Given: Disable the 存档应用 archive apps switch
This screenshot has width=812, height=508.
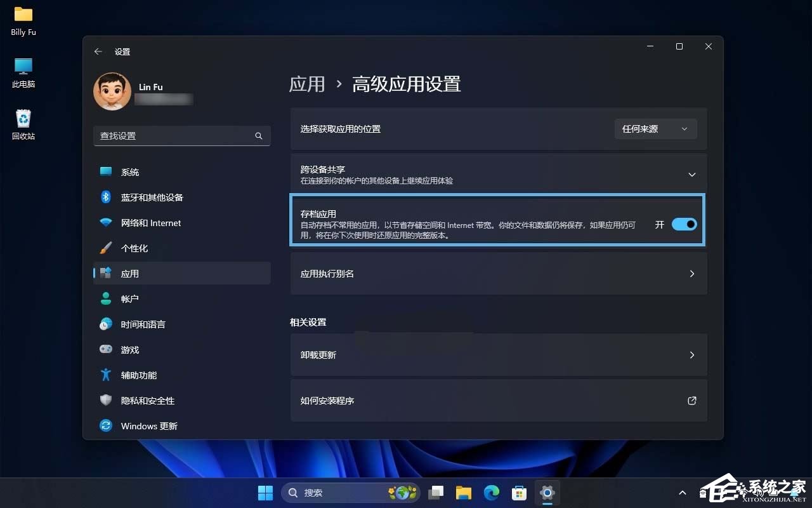Looking at the screenshot, I should click(684, 224).
